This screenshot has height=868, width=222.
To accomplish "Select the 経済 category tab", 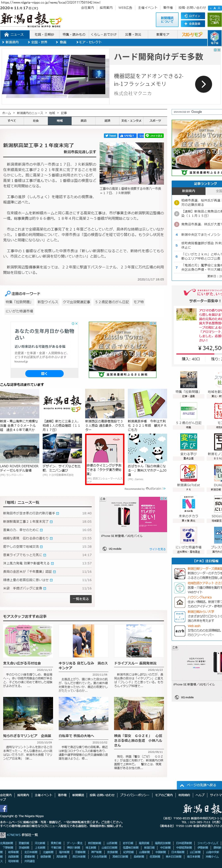I will coord(107,121).
